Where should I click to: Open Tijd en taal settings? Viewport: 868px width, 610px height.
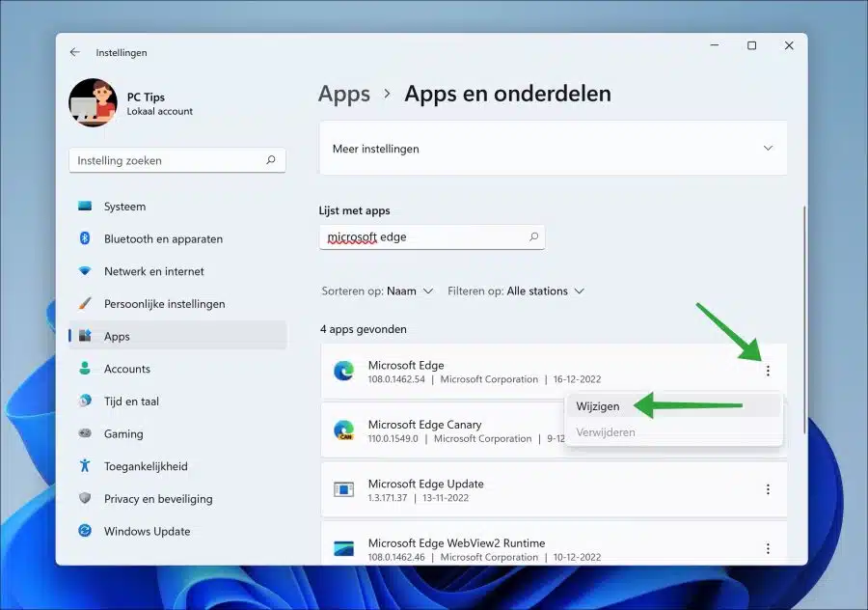click(x=177, y=402)
